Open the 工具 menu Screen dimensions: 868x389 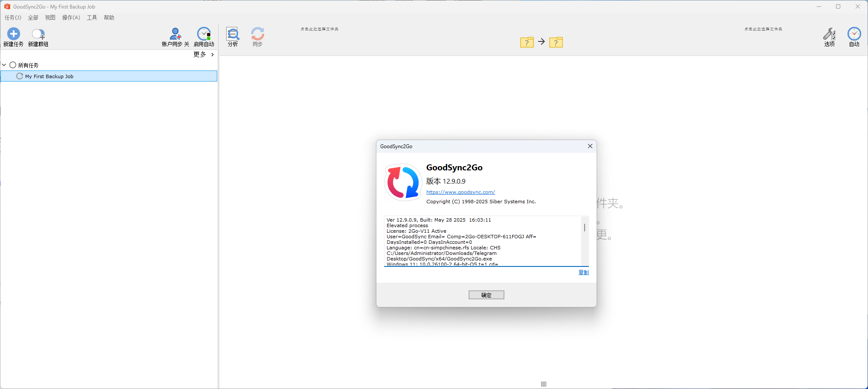[91, 18]
